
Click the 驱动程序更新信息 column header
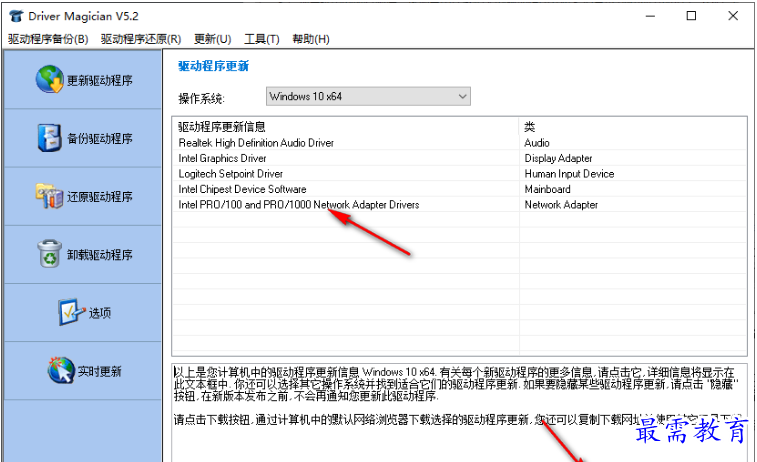(x=346, y=126)
